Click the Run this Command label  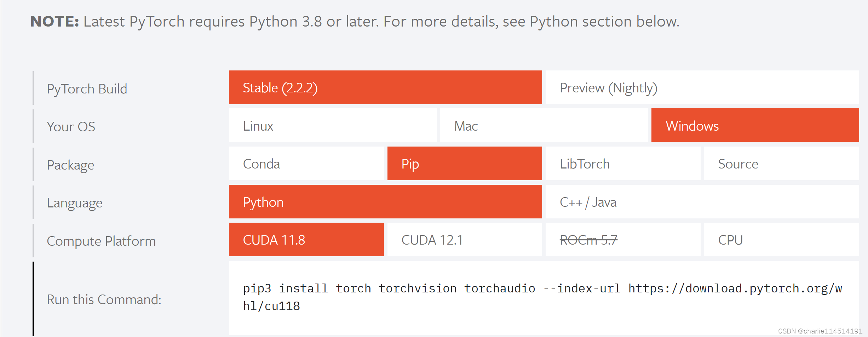104,299
